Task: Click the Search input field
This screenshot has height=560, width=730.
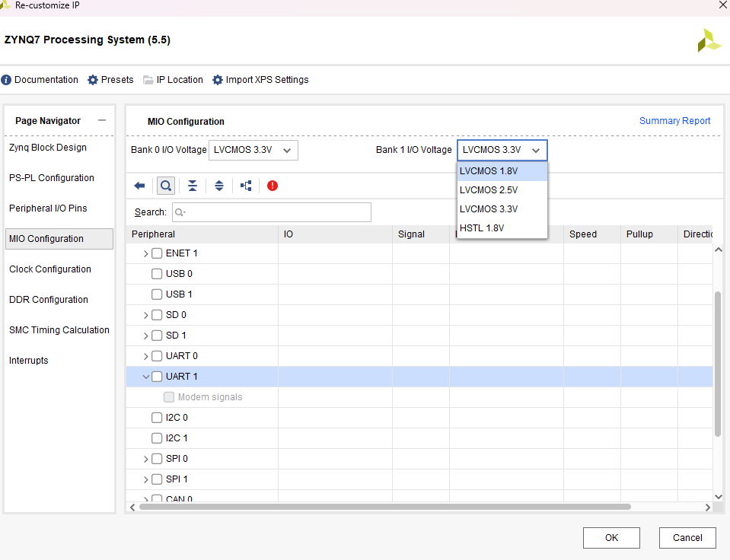Action: click(x=272, y=212)
